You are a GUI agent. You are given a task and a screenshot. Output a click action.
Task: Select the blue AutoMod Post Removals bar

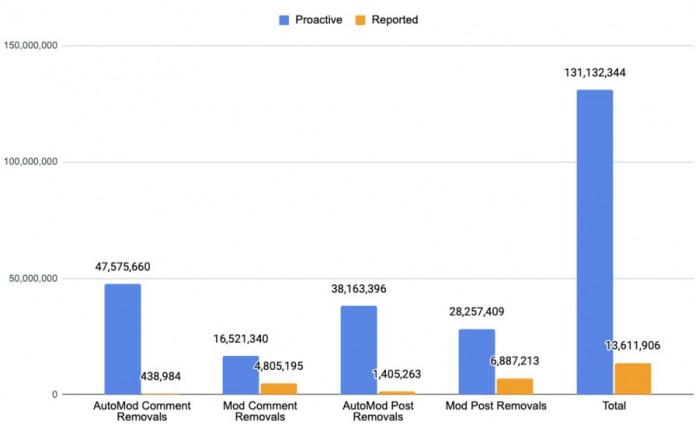coord(358,350)
